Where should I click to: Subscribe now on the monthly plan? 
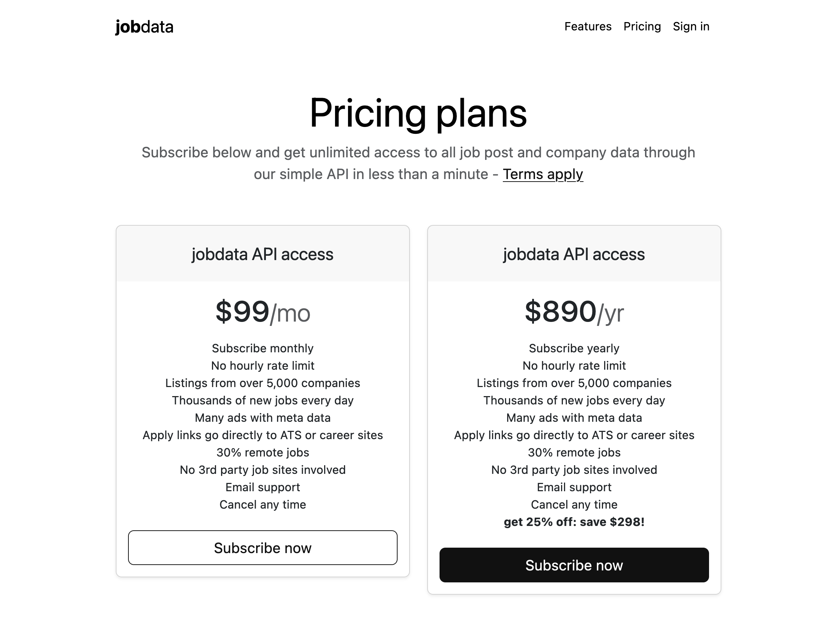(263, 548)
